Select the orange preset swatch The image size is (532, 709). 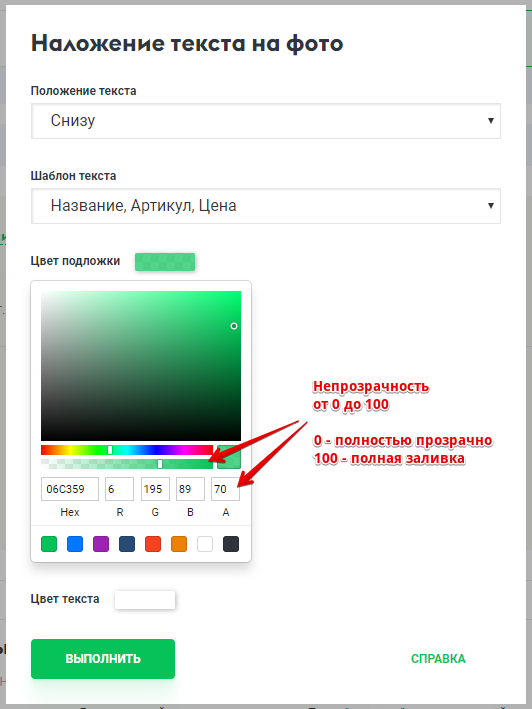point(179,544)
